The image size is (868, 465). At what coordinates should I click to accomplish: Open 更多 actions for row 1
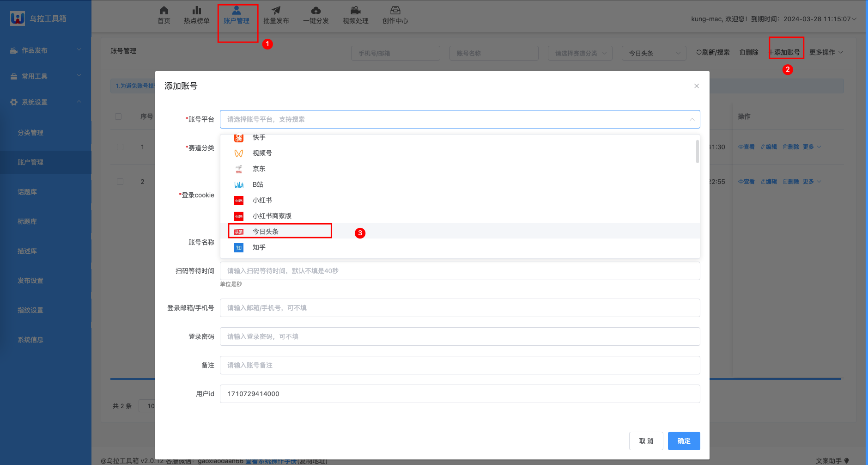[x=812, y=147]
